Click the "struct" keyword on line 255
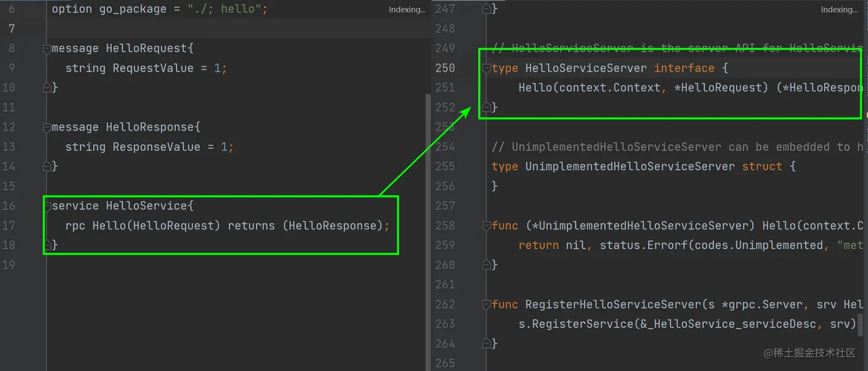Image resolution: width=868 pixels, height=371 pixels. (762, 167)
